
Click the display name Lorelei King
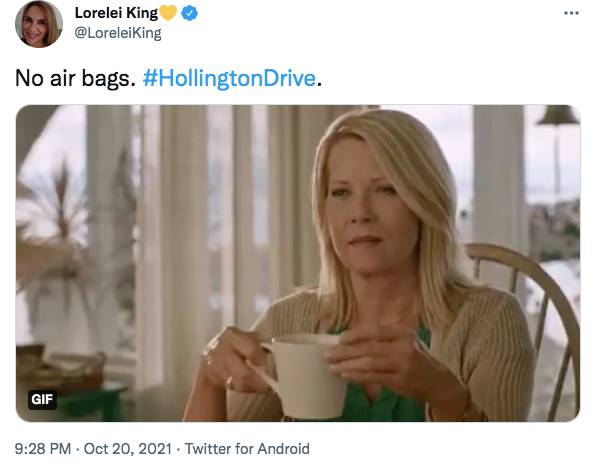click(116, 13)
